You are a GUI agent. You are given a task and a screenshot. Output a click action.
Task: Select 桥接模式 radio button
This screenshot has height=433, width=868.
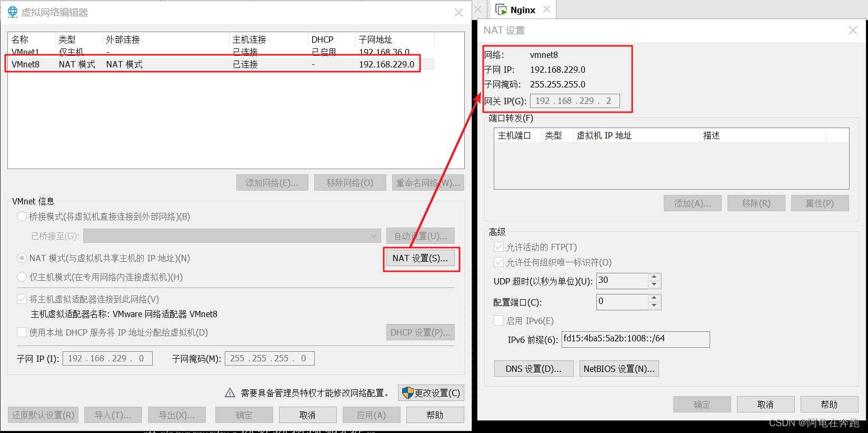(x=22, y=216)
